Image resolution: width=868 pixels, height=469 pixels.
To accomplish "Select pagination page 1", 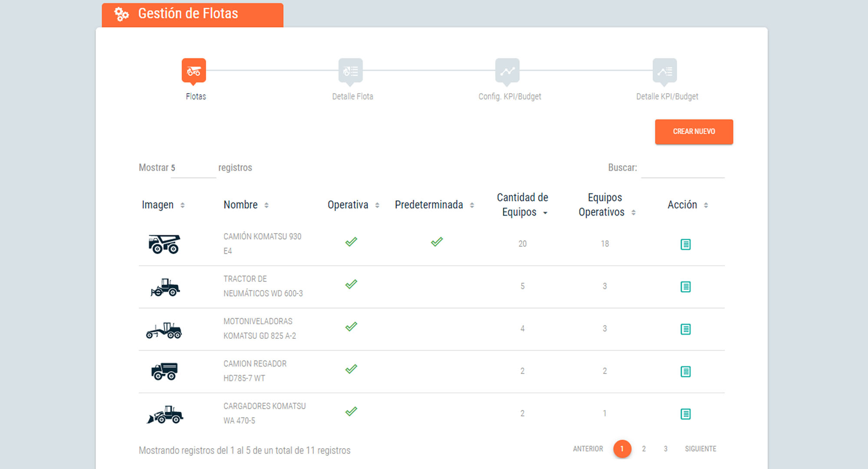I will 622,449.
